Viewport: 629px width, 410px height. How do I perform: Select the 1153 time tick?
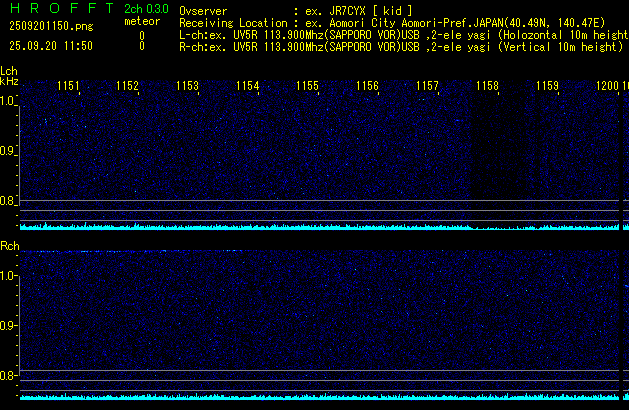[x=188, y=87]
